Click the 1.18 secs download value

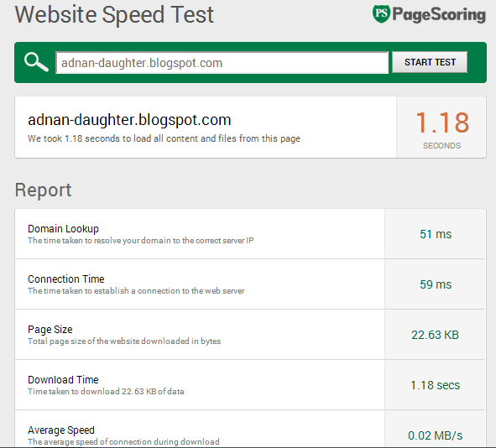click(436, 385)
